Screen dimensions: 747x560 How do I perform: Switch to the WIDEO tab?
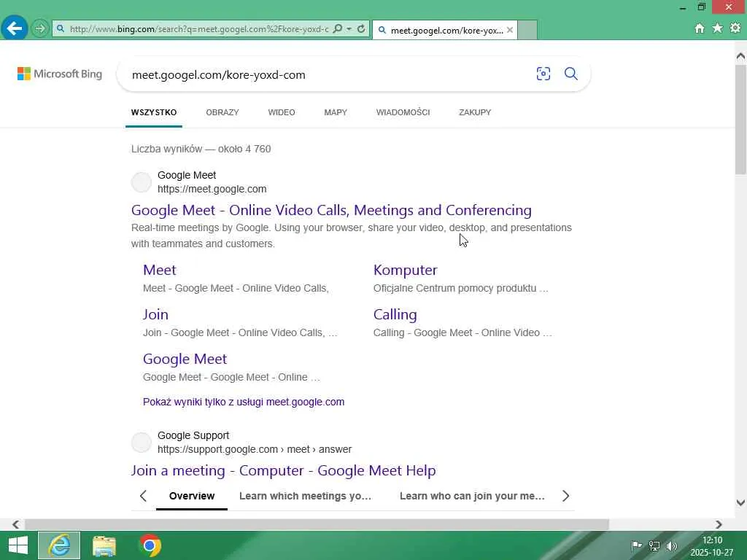282,112
